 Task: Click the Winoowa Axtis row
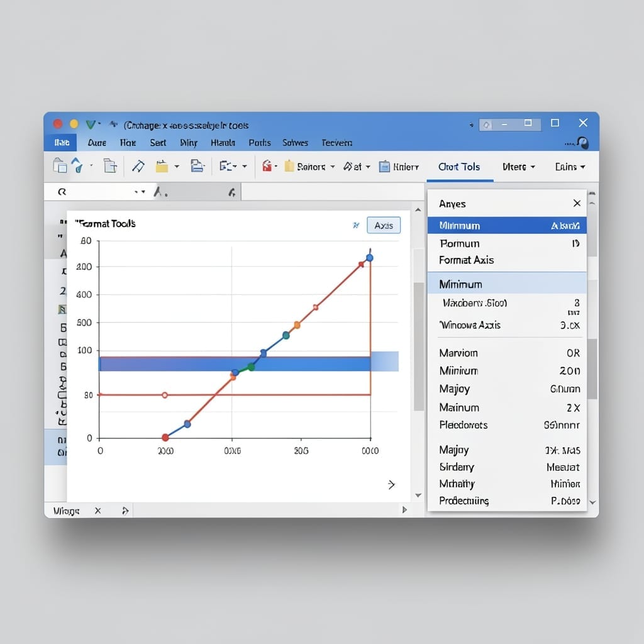pos(507,325)
